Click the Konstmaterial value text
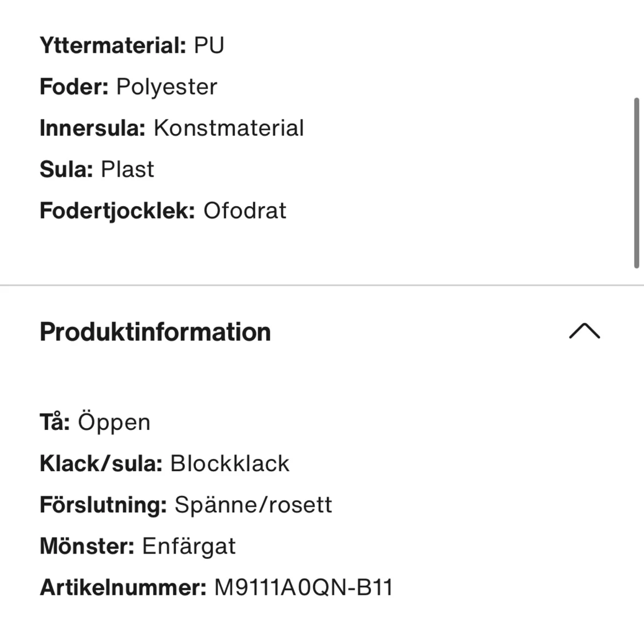 coord(228,128)
